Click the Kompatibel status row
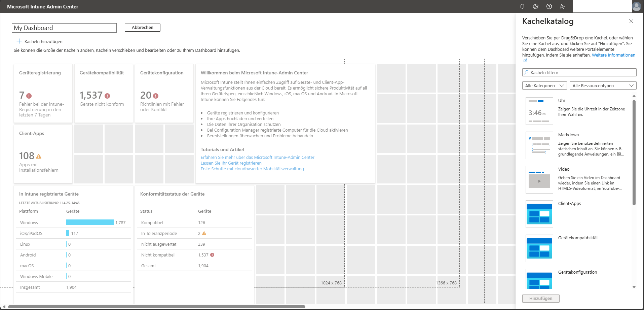 [195, 222]
